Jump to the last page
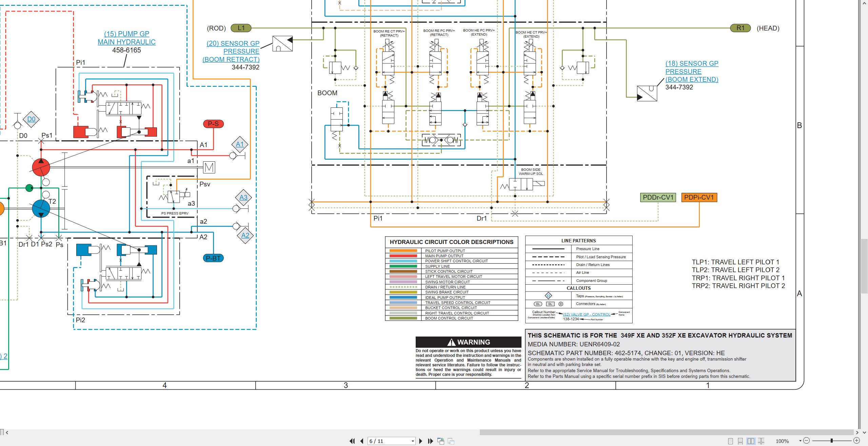 click(430, 441)
